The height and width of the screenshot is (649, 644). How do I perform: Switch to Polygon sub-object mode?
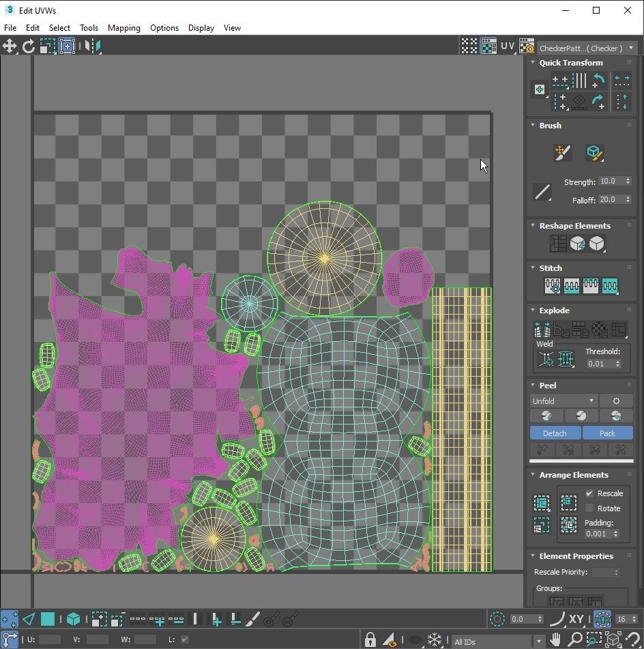click(48, 619)
